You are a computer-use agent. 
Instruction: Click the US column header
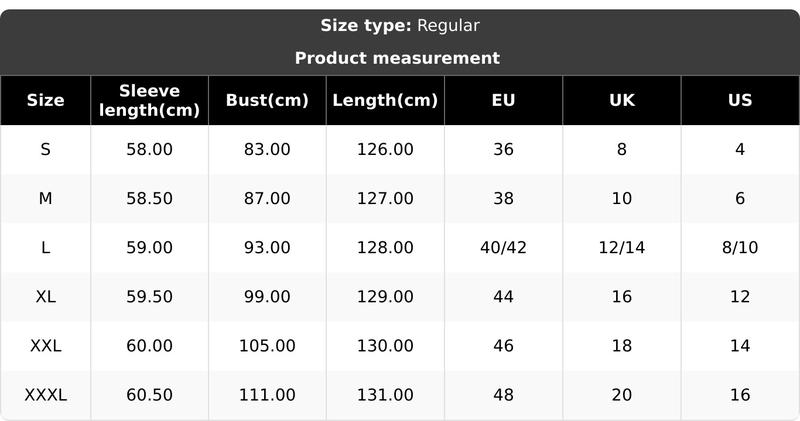coord(740,100)
